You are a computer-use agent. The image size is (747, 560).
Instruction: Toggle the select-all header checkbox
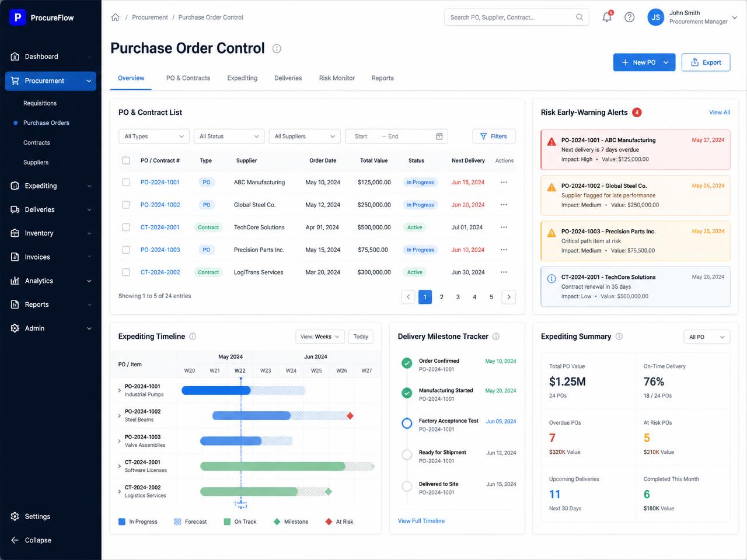pyautogui.click(x=126, y=160)
